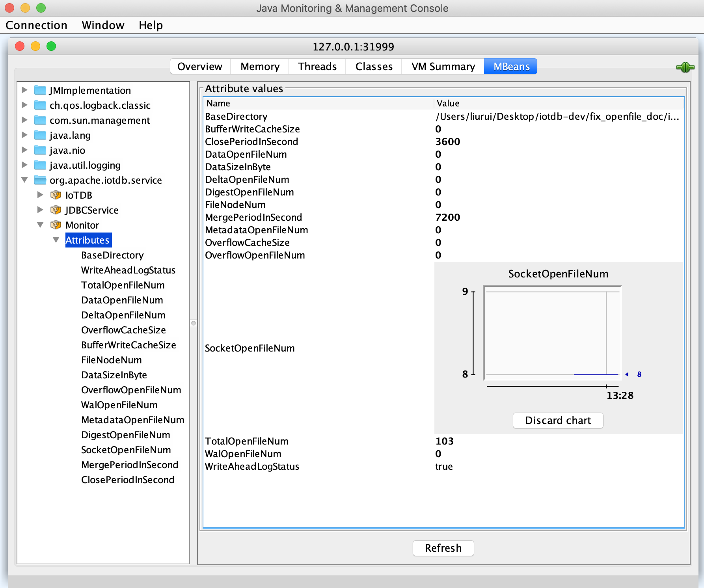
Task: Click the JDBCService MBean icon
Action: tap(56, 210)
